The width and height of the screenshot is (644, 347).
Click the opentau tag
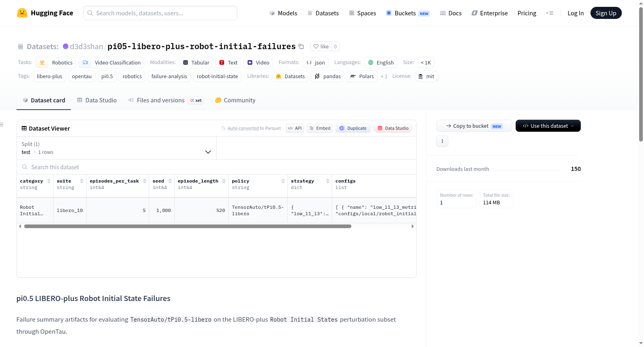82,76
